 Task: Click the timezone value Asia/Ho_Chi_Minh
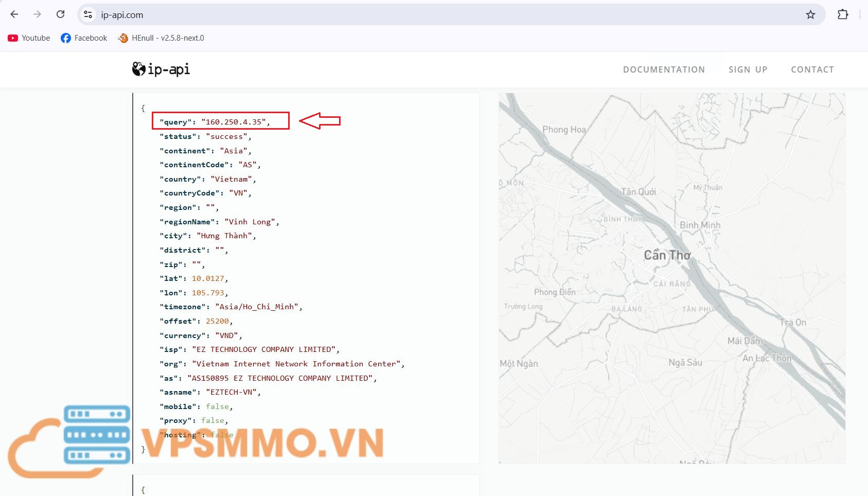[x=257, y=307]
